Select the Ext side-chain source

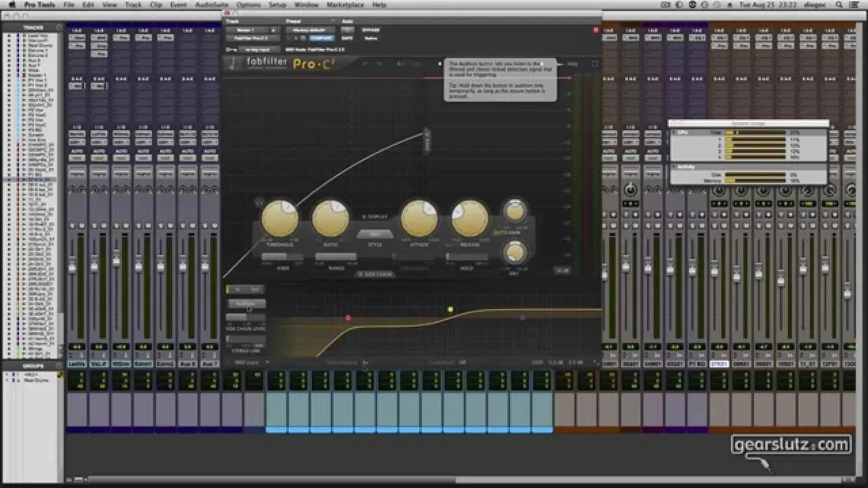pyautogui.click(x=255, y=289)
